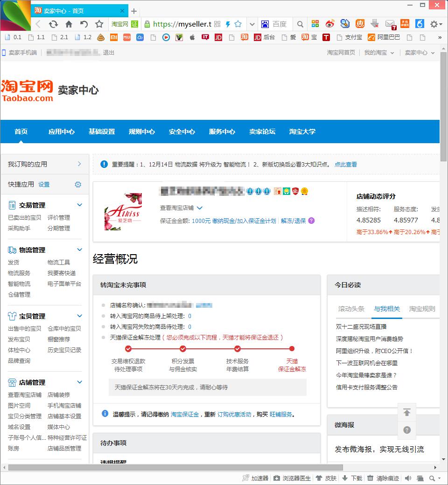Open 卖家中心 dropdown in top bar
448x485 pixels.
420,53
